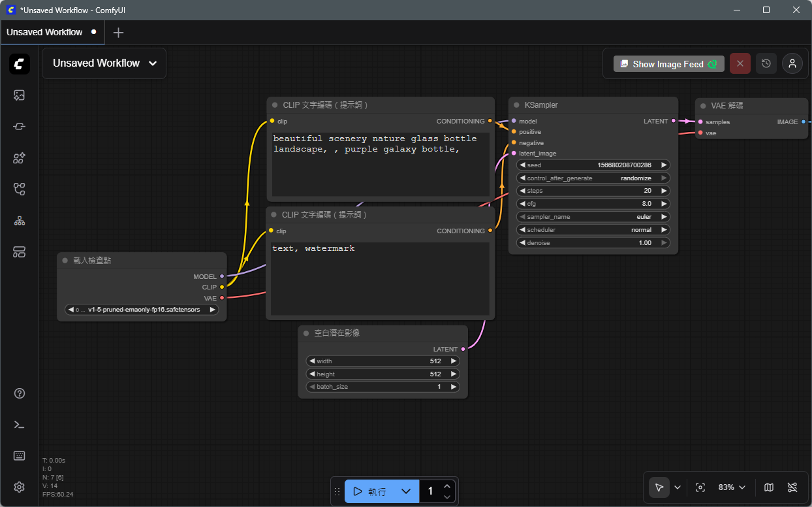Screen dimensions: 812x507
Task: Open the settings gear icon
Action: [x=20, y=487]
